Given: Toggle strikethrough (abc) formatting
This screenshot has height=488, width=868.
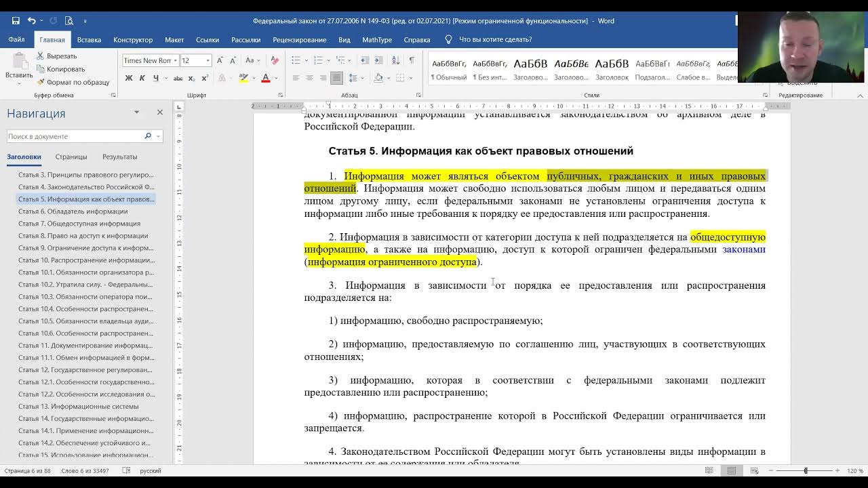Looking at the screenshot, I should pyautogui.click(x=178, y=79).
